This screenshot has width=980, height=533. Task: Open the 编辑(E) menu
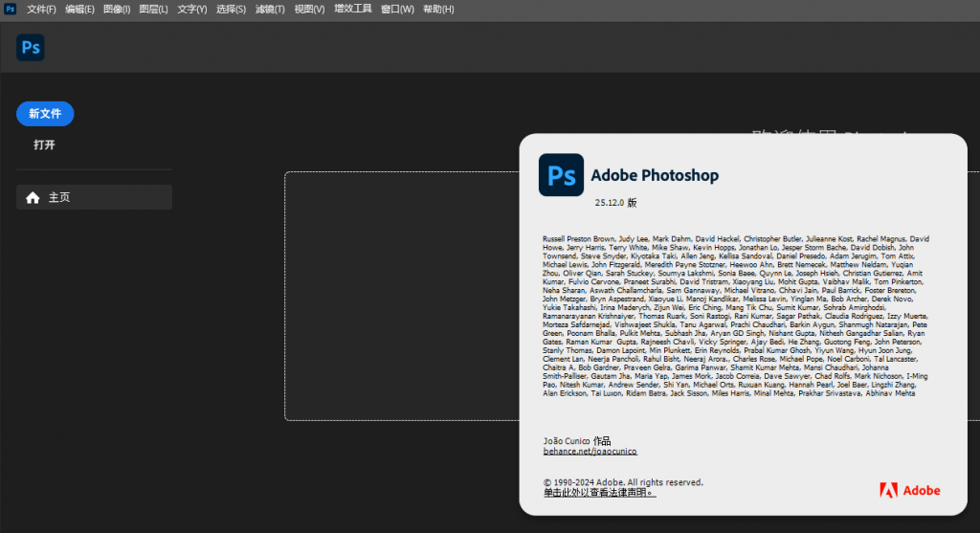coord(79,10)
